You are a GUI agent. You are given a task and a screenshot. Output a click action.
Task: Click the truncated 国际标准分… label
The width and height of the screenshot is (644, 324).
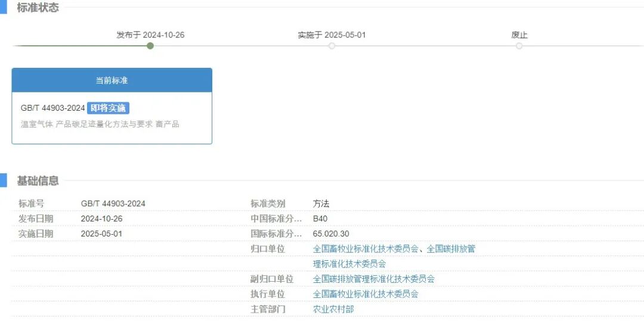click(276, 234)
